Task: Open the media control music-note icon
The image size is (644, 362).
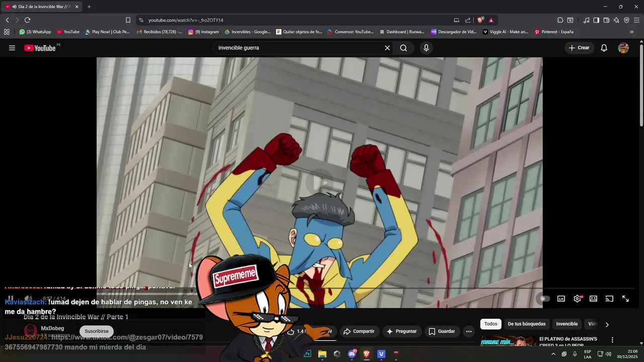Action: click(586, 20)
